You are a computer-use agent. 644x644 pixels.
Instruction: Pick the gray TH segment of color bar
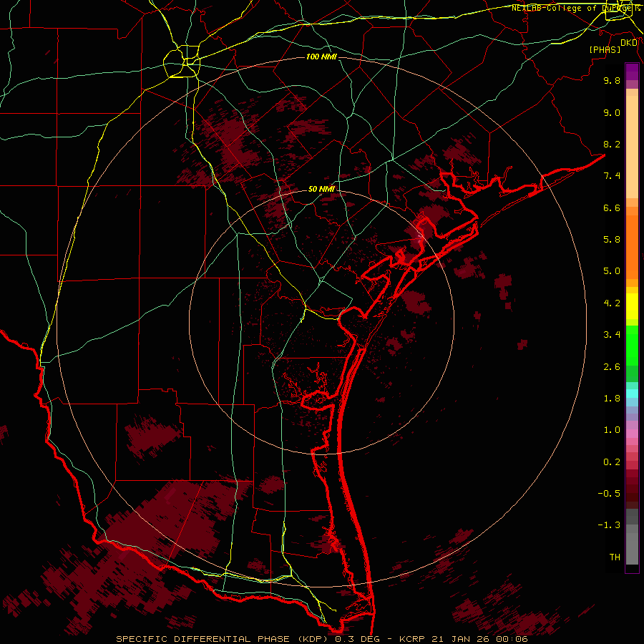(632, 548)
